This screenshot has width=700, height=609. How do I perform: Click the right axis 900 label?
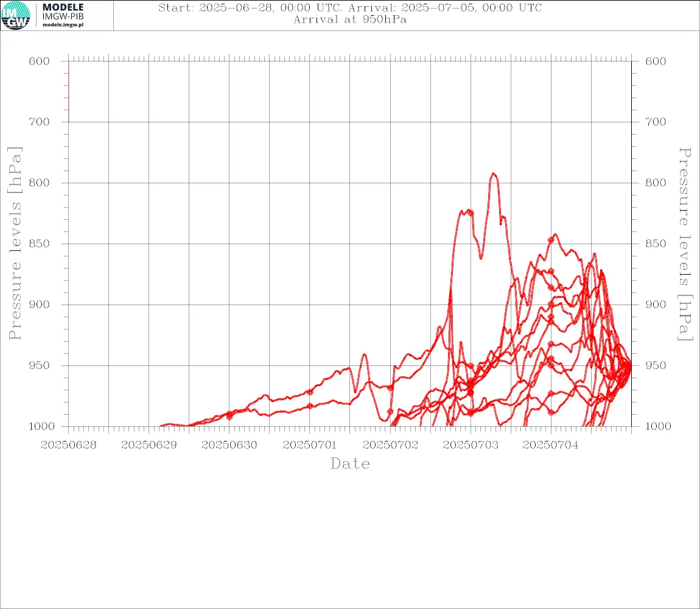tap(656, 304)
